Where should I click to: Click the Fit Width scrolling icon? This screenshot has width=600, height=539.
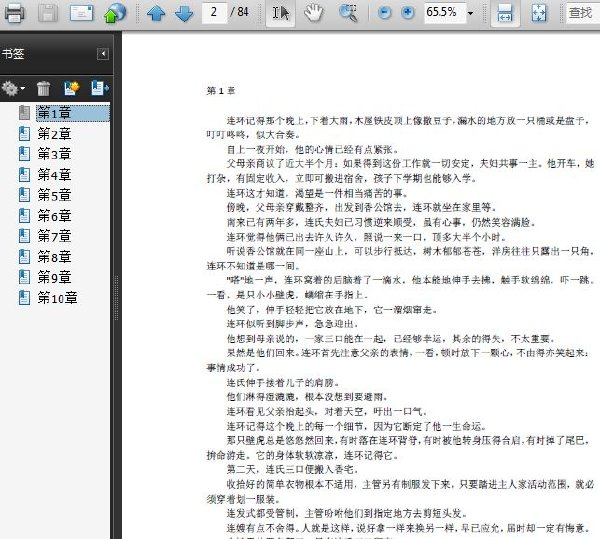[x=505, y=13]
